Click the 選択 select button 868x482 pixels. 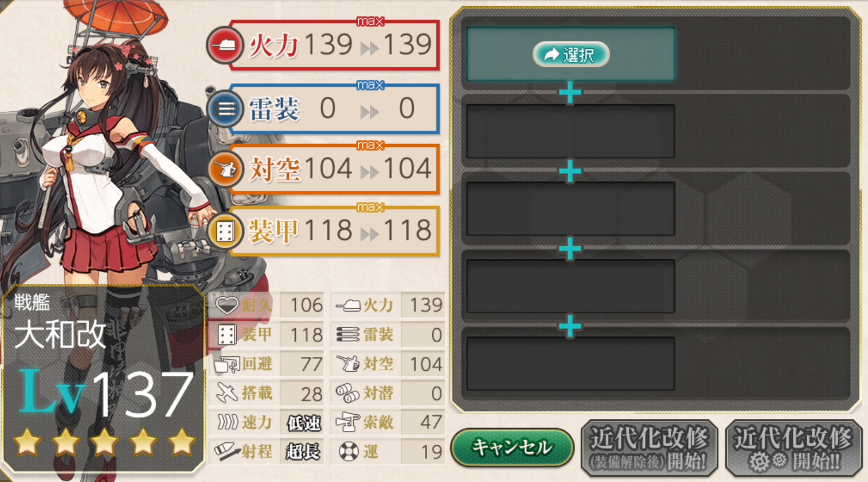coord(570,55)
